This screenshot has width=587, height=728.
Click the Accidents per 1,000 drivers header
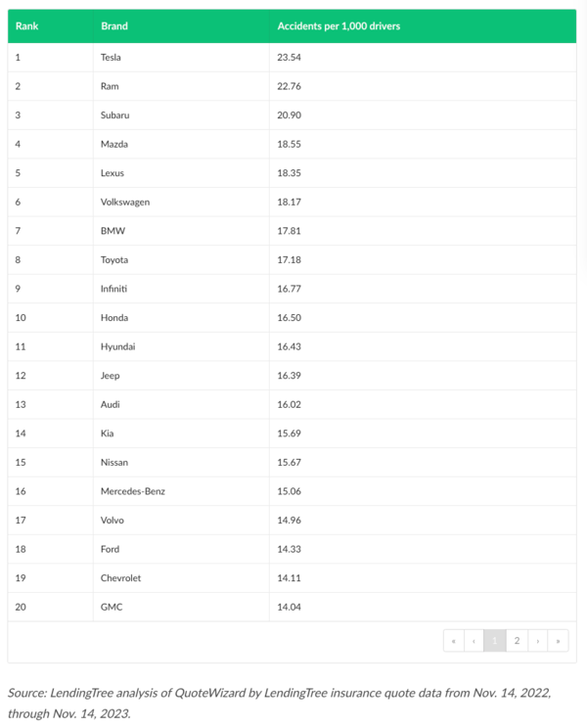339,25
